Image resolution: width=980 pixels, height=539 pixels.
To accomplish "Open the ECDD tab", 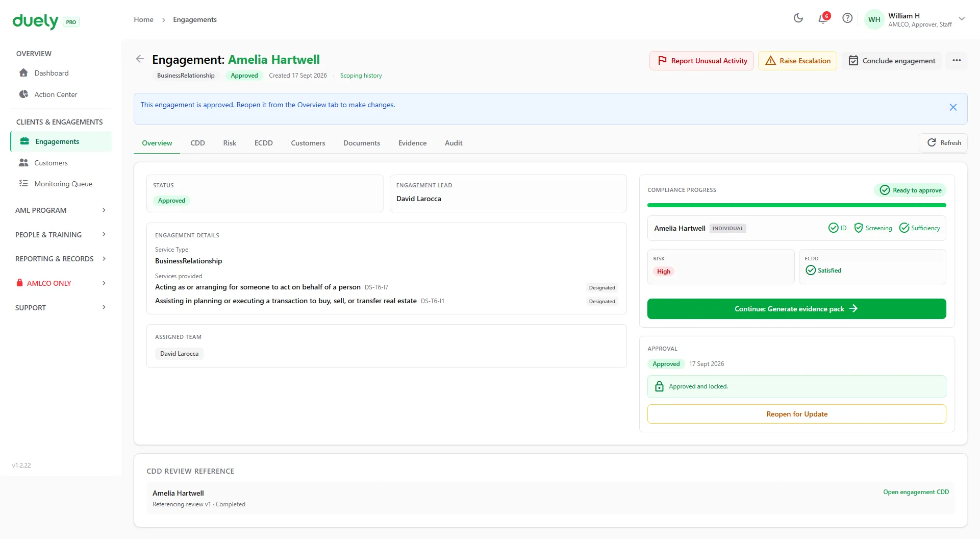I will (263, 143).
